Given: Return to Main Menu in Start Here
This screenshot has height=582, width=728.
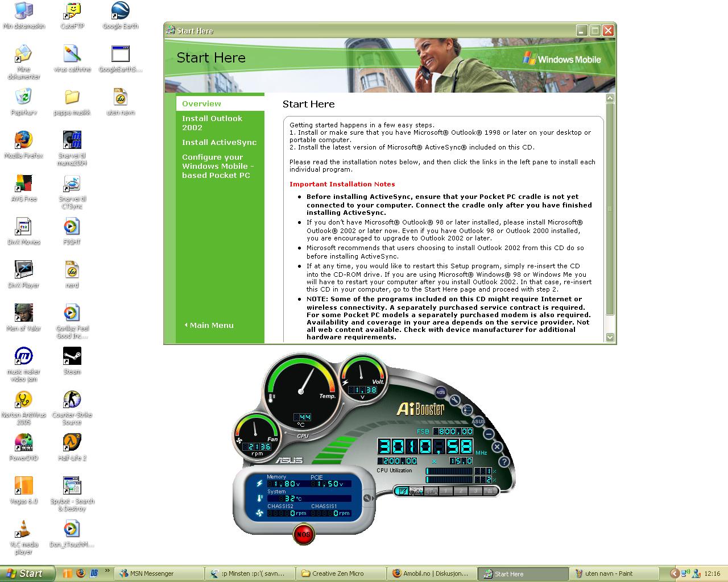Looking at the screenshot, I should 209,325.
